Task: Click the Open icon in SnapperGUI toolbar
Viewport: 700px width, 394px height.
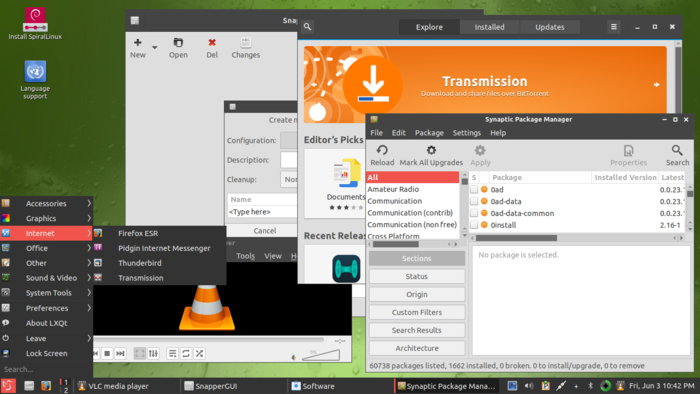Action: 178,42
